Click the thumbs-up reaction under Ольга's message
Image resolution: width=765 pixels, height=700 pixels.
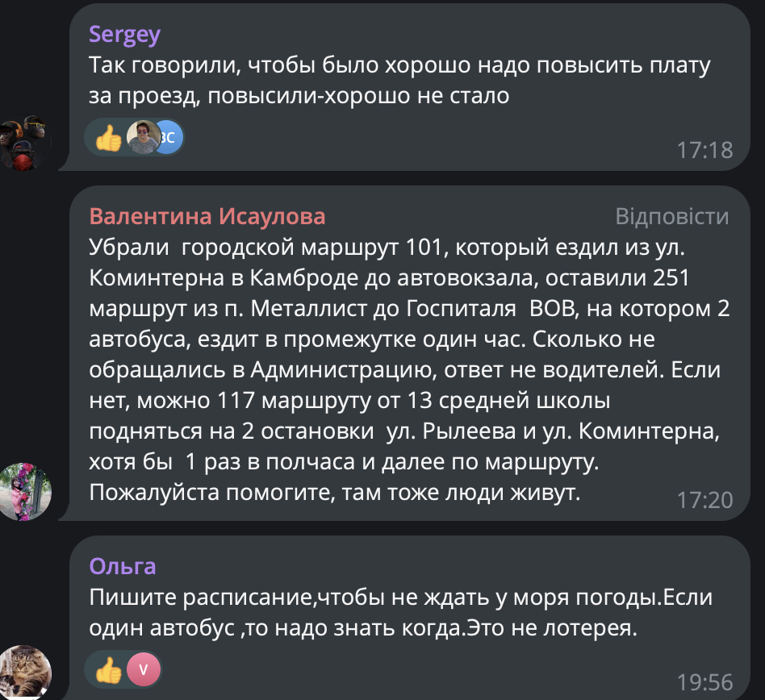[x=108, y=669]
